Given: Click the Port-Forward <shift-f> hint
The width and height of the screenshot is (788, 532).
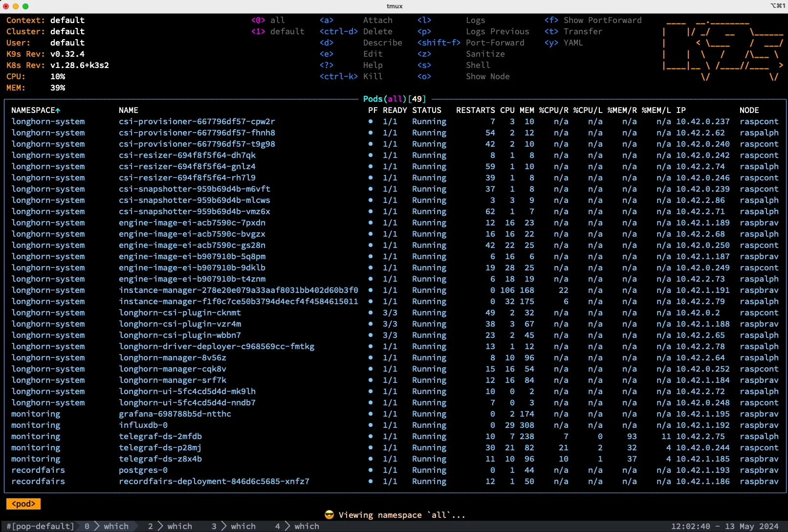Looking at the screenshot, I should (x=471, y=43).
